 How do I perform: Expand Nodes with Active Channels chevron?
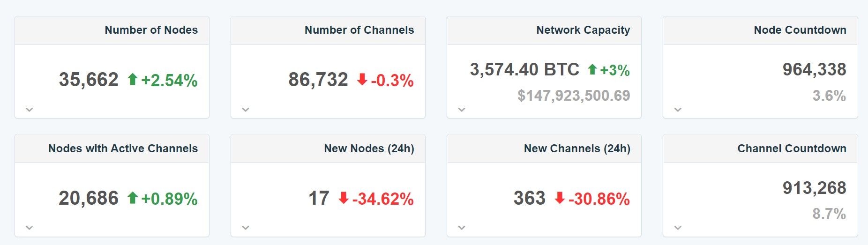pos(30,228)
